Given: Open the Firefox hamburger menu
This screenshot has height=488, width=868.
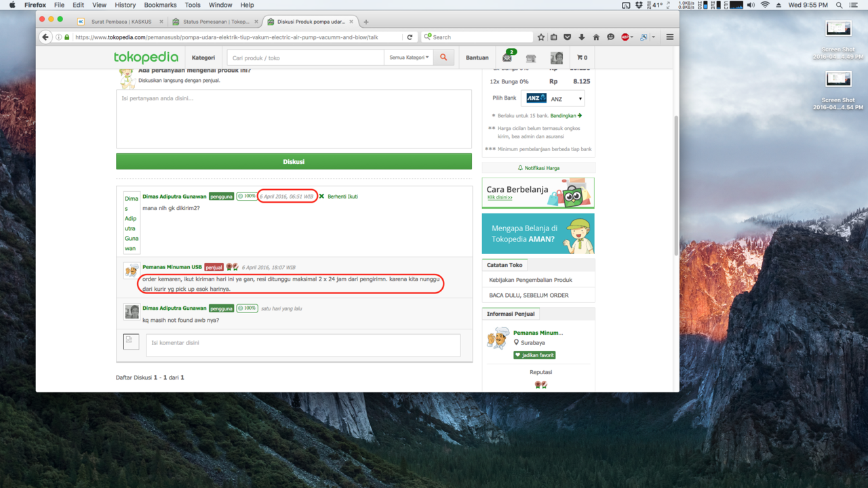Looking at the screenshot, I should pos(670,37).
